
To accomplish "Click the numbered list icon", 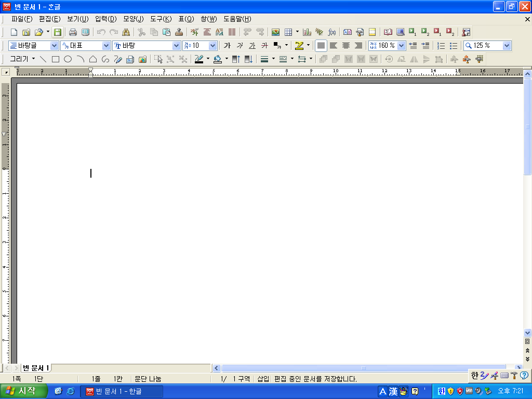I will coord(441,46).
